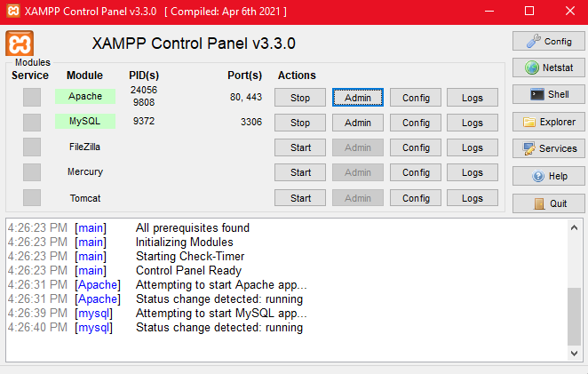Start the Tomcat module
Viewport: 588px width, 374px height.
tap(300, 198)
